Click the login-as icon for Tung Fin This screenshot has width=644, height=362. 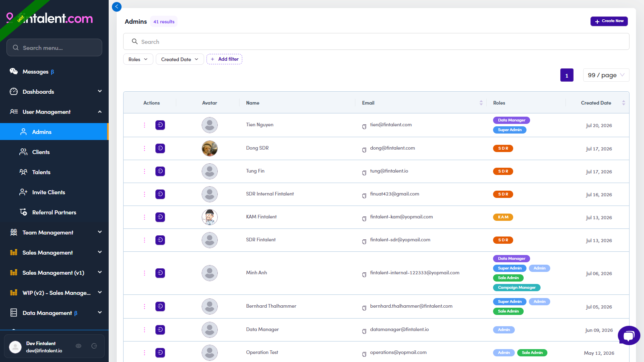(x=160, y=171)
